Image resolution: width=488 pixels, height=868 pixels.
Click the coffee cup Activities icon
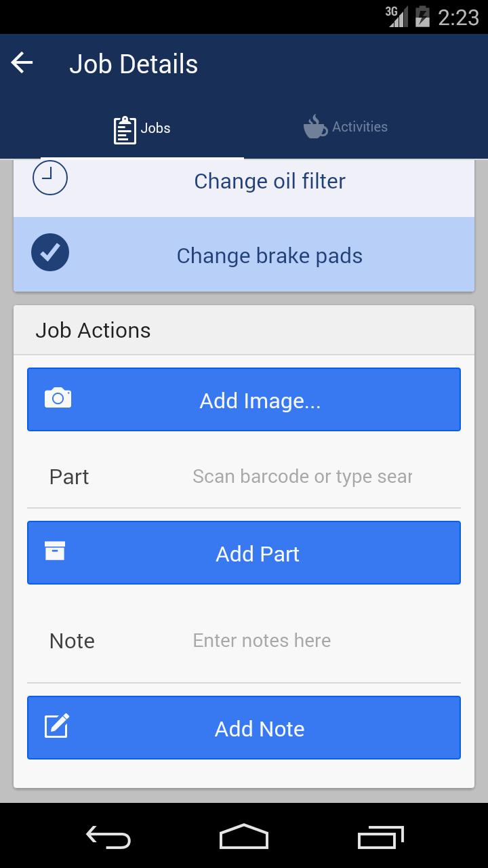click(x=315, y=127)
